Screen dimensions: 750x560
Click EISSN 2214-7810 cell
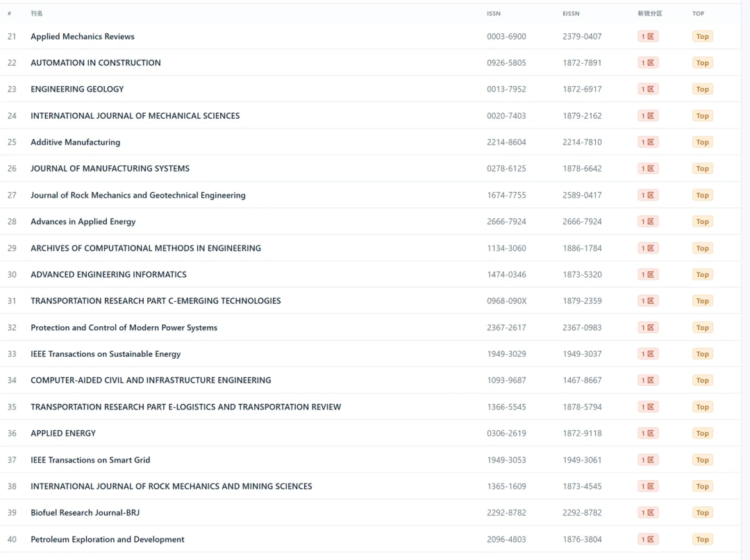point(582,142)
